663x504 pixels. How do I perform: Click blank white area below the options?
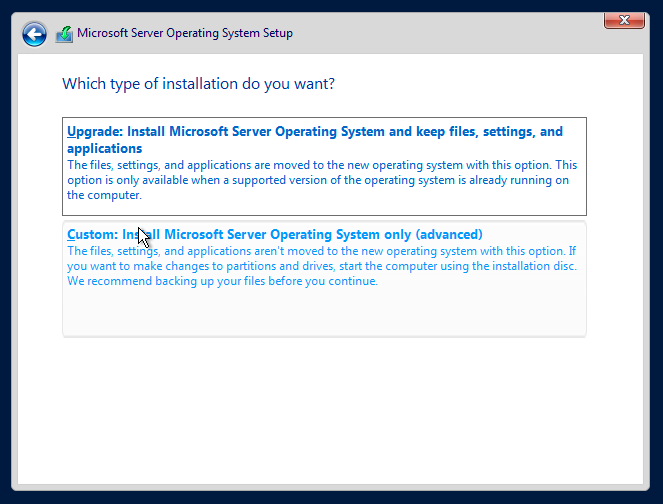[330, 410]
